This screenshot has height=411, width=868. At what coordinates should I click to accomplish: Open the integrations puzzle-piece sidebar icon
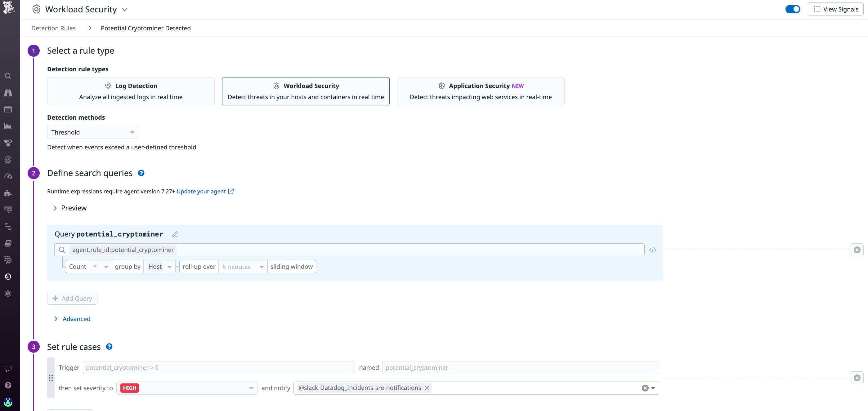pos(8,193)
